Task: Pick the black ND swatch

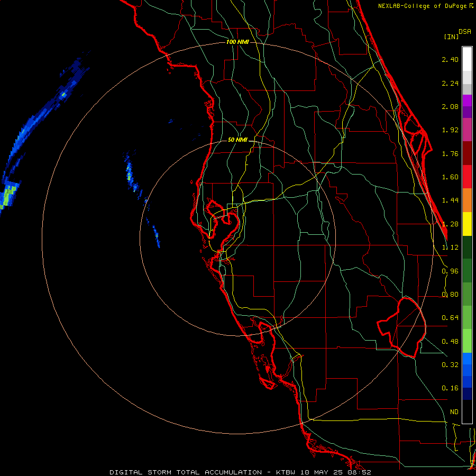Action: tap(467, 411)
